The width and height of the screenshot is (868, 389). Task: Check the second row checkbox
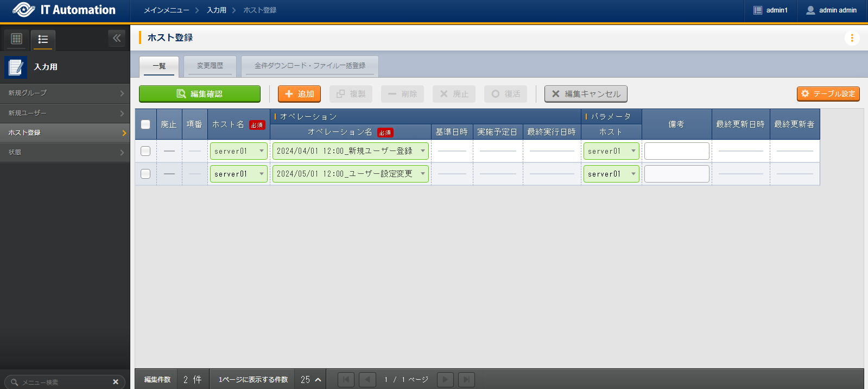(x=145, y=174)
